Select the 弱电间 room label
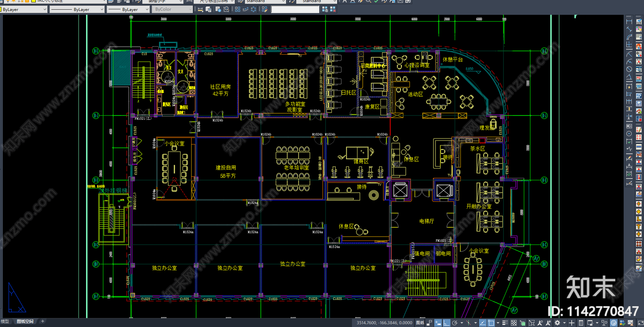 tap(443, 254)
